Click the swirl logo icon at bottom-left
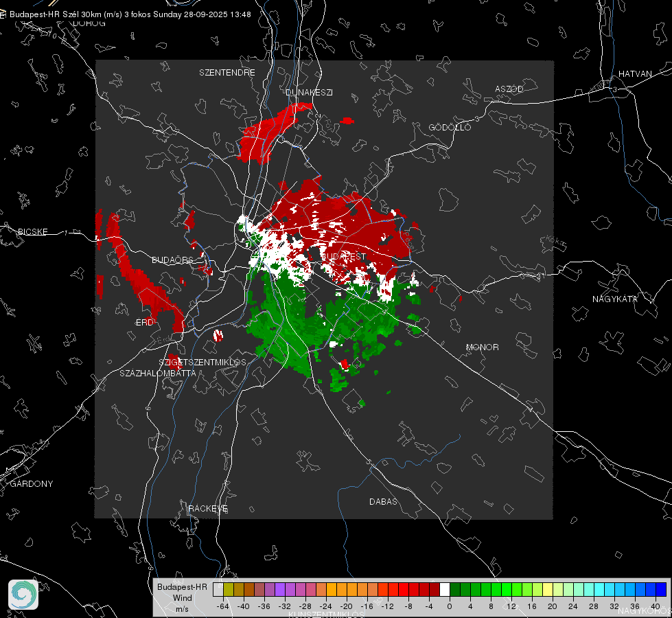Image resolution: width=672 pixels, height=618 pixels. (x=23, y=595)
